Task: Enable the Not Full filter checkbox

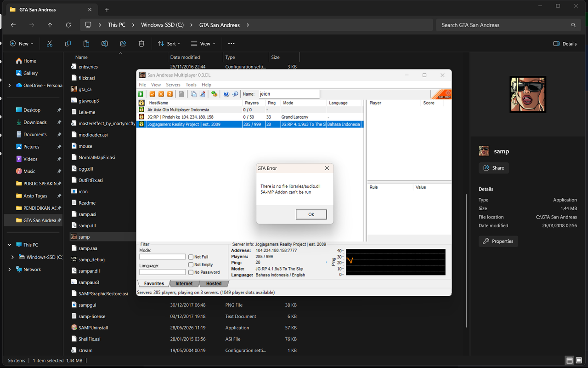Action: (191, 257)
